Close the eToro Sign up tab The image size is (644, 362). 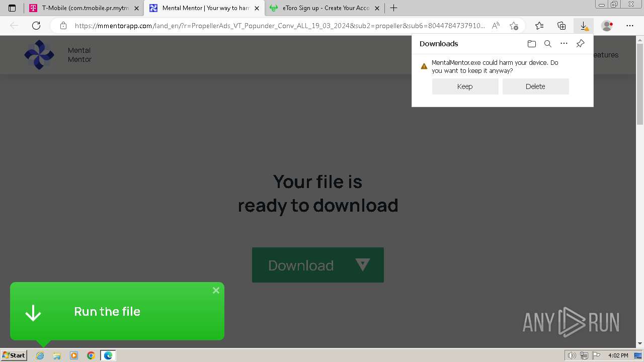pos(378,8)
